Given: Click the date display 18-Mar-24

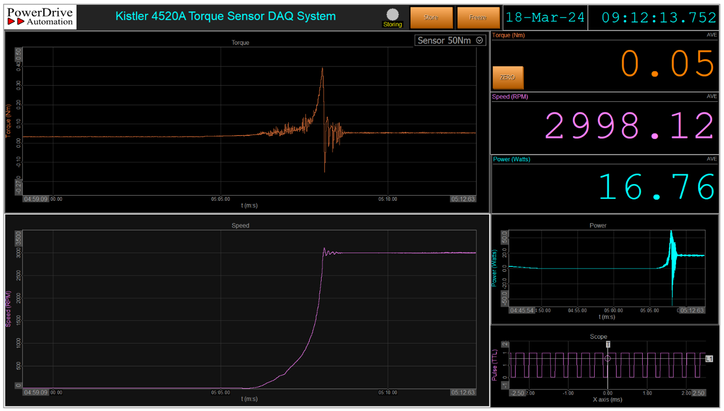Looking at the screenshot, I should [x=545, y=18].
